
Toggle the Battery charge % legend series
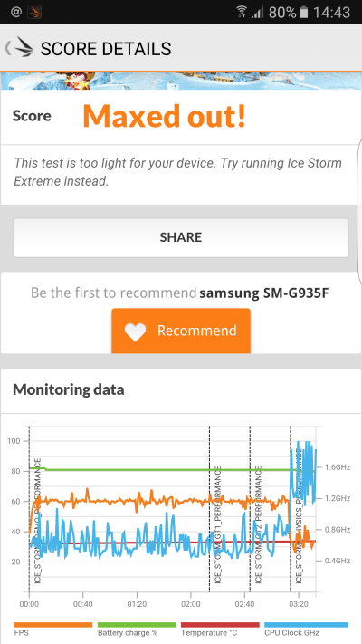click(x=137, y=629)
